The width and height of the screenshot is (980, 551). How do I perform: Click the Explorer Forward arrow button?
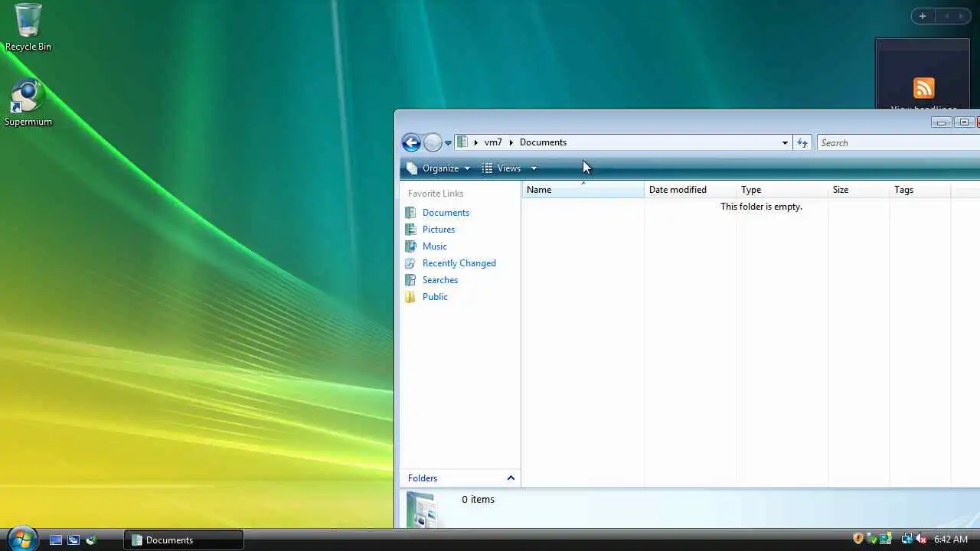tap(433, 142)
